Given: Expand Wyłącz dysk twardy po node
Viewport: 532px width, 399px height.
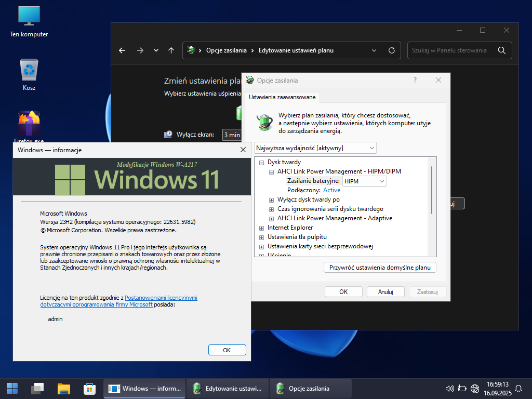Looking at the screenshot, I should pyautogui.click(x=272, y=199).
